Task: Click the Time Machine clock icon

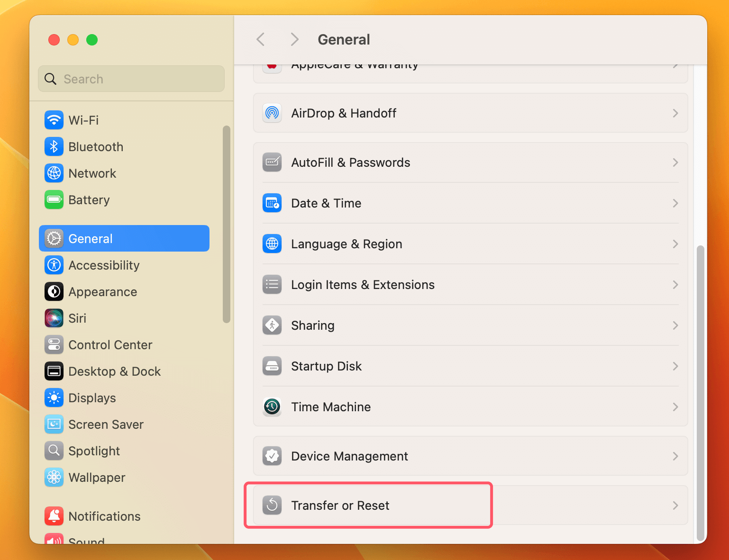Action: pos(272,406)
